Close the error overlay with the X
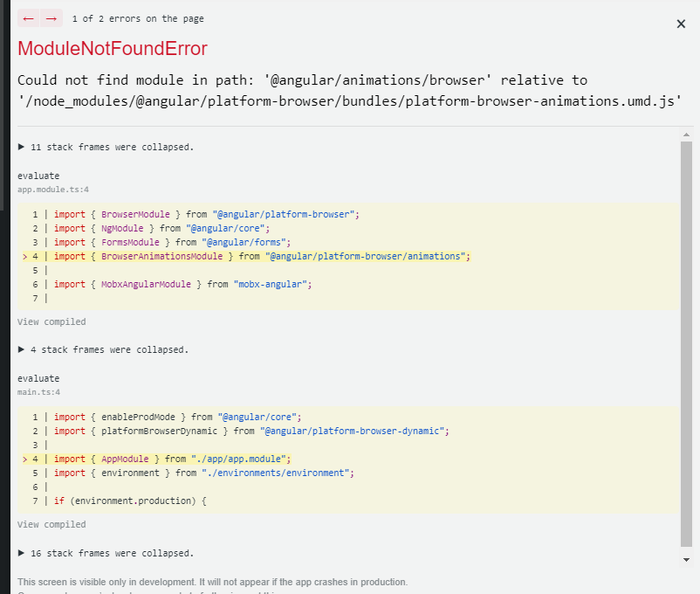Viewport: 700px width, 594px height. [x=681, y=24]
